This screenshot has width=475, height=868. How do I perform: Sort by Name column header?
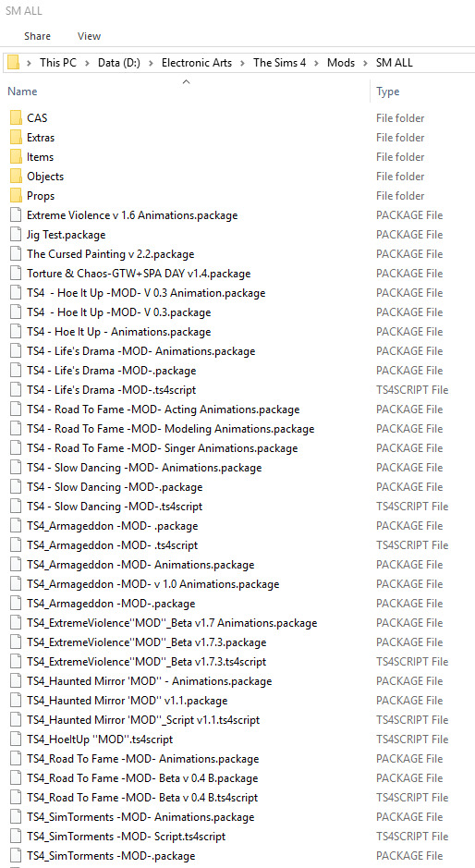pyautogui.click(x=22, y=92)
